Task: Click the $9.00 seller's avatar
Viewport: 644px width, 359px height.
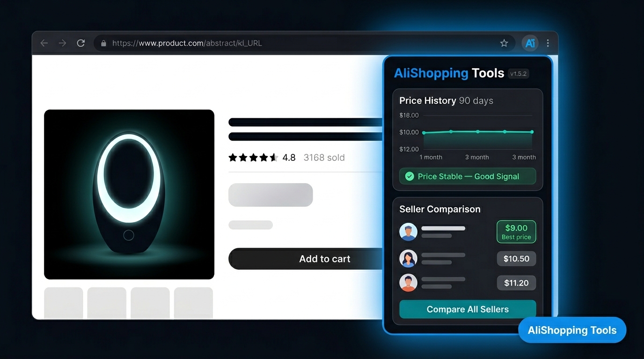Action: [408, 232]
